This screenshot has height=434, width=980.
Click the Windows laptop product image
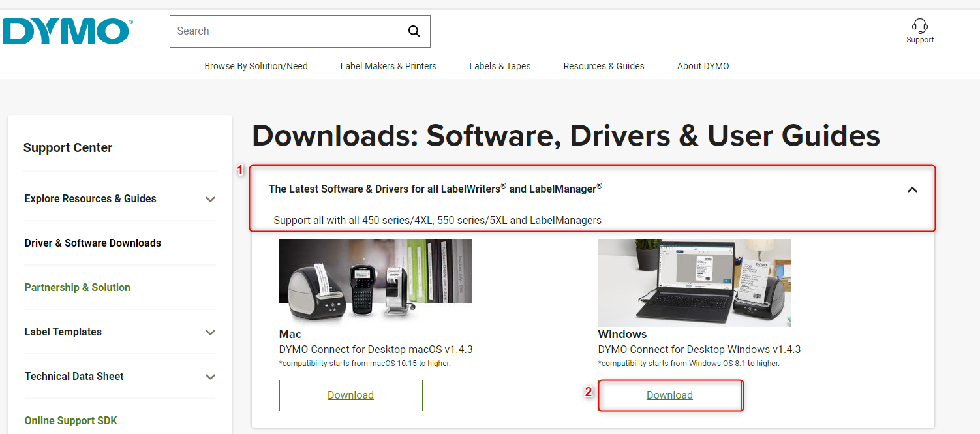pyautogui.click(x=694, y=282)
